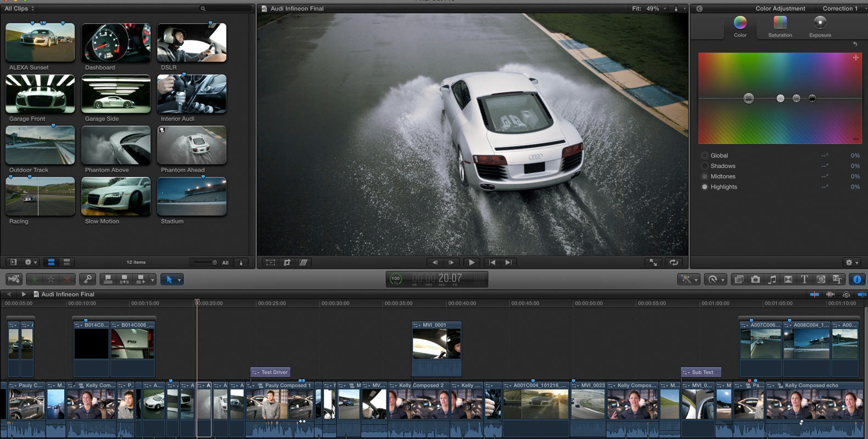
Task: Activate the Distort tool in the viewer
Action: [303, 262]
